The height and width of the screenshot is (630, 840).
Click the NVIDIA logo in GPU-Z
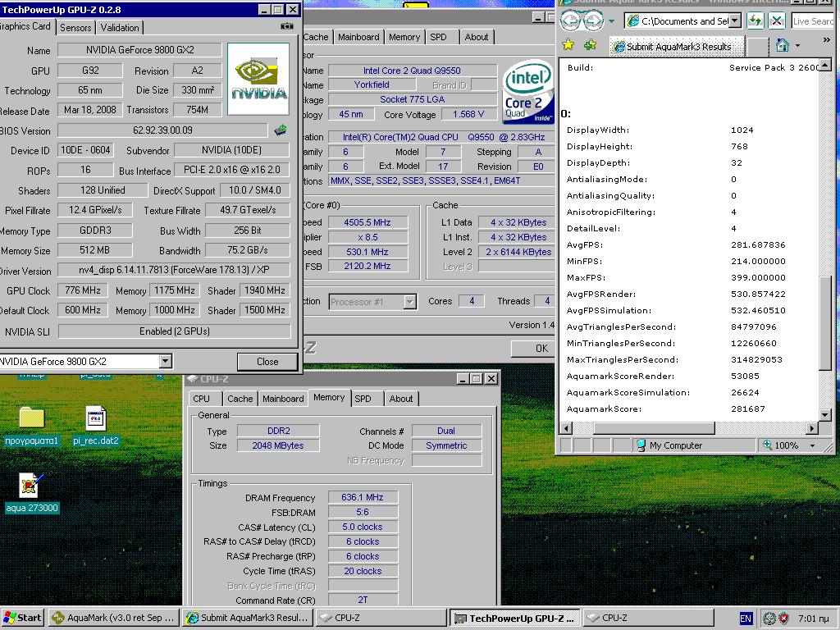pyautogui.click(x=258, y=80)
